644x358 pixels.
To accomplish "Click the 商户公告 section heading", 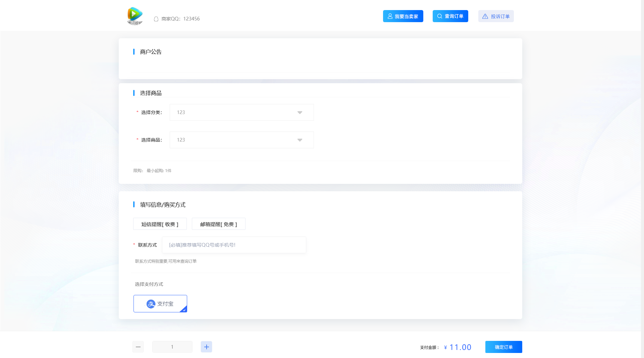I will [151, 52].
